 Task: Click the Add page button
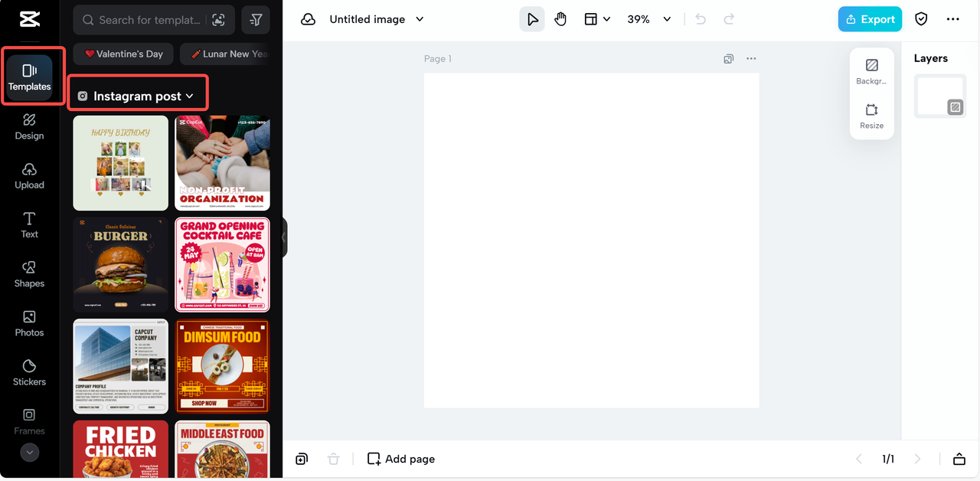401,459
